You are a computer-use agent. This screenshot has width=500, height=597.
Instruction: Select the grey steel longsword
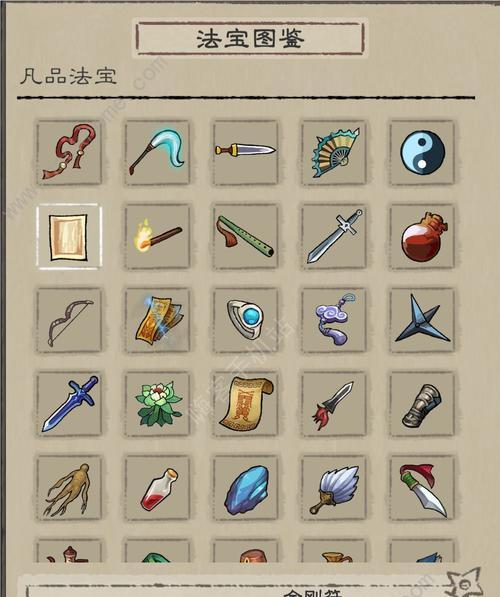[334, 236]
